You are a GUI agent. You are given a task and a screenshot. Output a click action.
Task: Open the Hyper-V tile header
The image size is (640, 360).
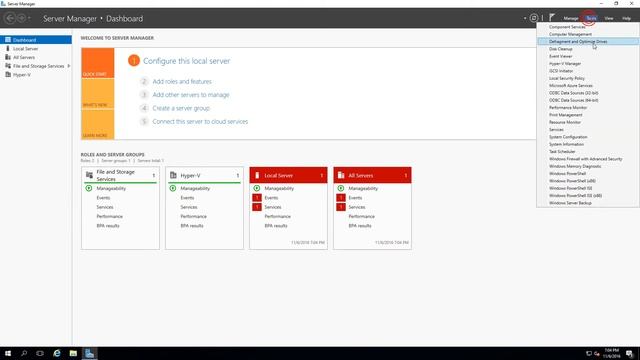click(204, 176)
